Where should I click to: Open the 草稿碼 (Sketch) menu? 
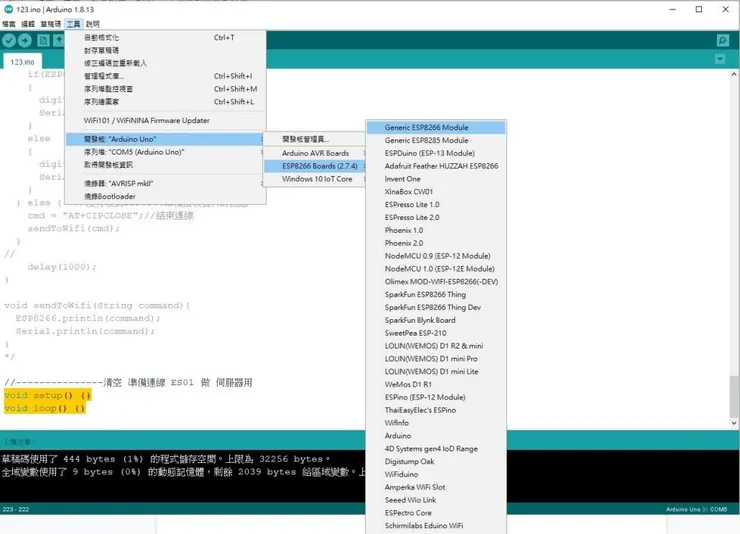click(x=50, y=24)
